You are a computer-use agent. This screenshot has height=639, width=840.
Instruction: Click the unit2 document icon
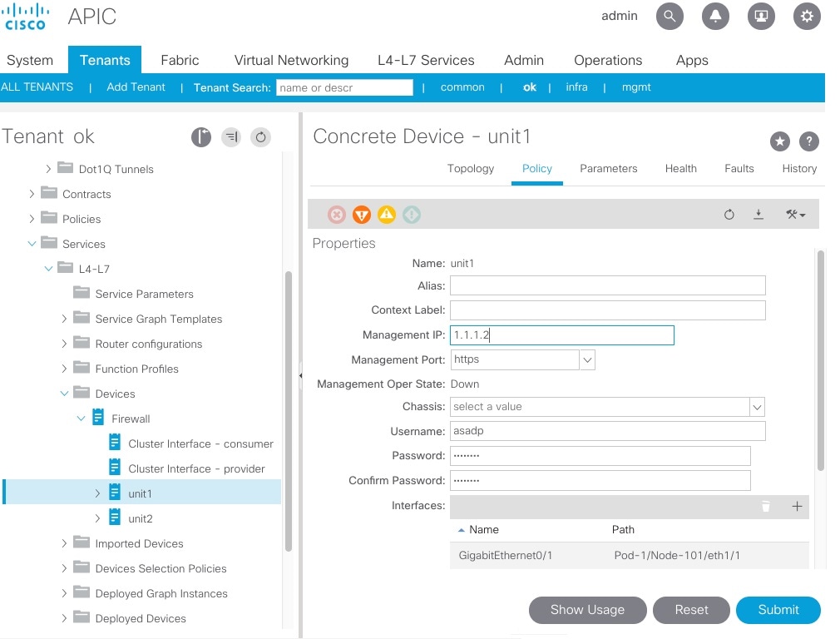115,518
